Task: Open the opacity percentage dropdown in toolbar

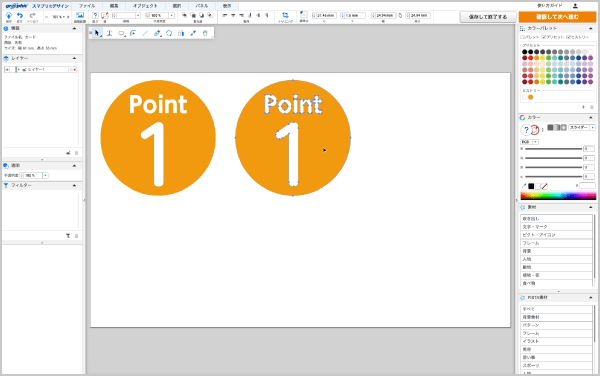Action: click(171, 15)
